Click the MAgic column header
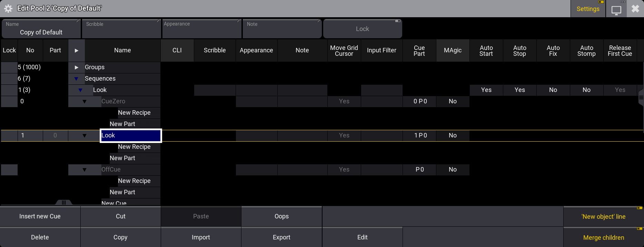 pos(453,51)
